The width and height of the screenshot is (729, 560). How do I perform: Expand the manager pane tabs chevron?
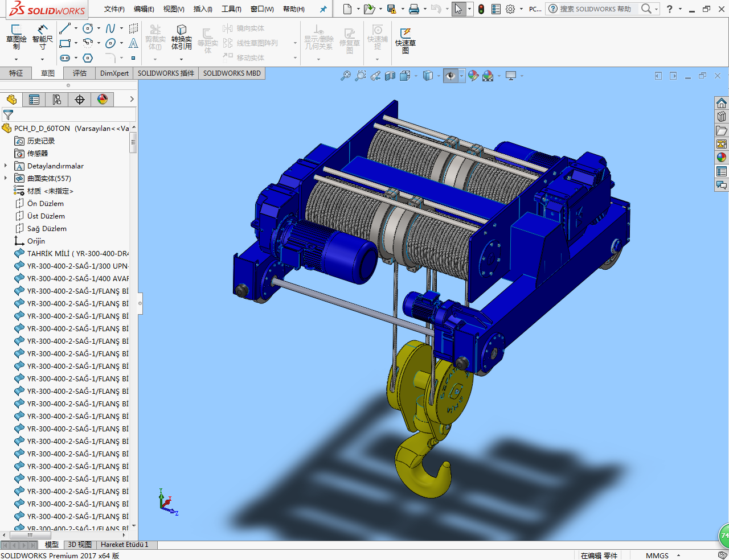tap(132, 100)
